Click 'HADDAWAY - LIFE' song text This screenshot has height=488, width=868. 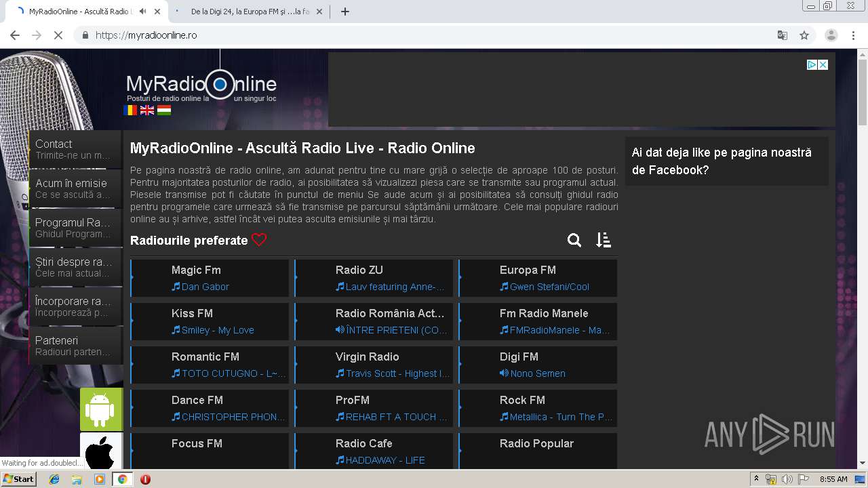coord(385,460)
